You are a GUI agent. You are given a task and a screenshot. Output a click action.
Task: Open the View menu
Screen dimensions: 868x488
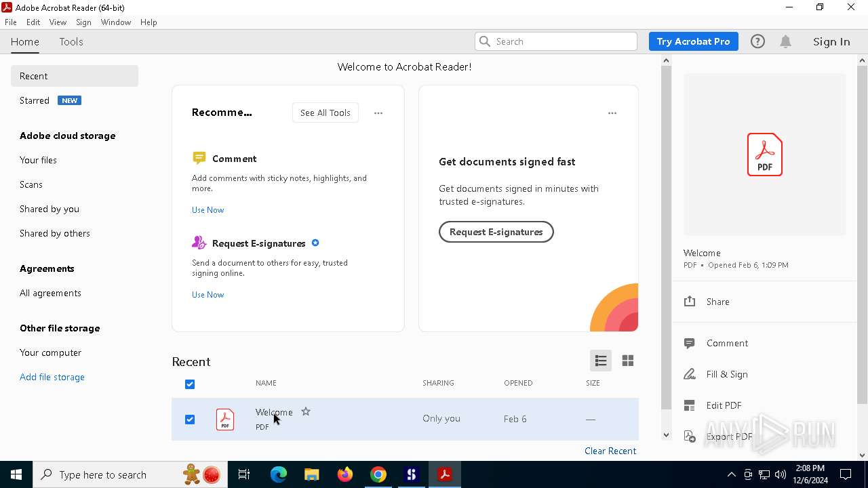pos(58,22)
